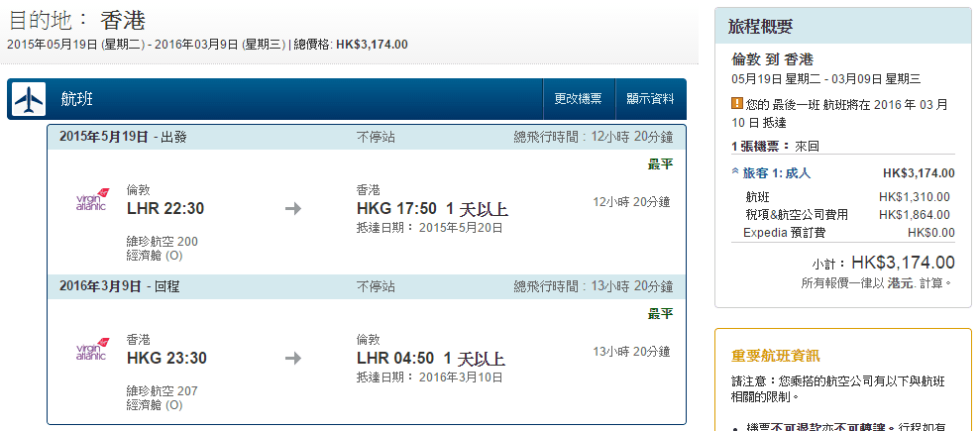Click the 旅客 1: 成人 link
980x431 pixels.
[776, 173]
